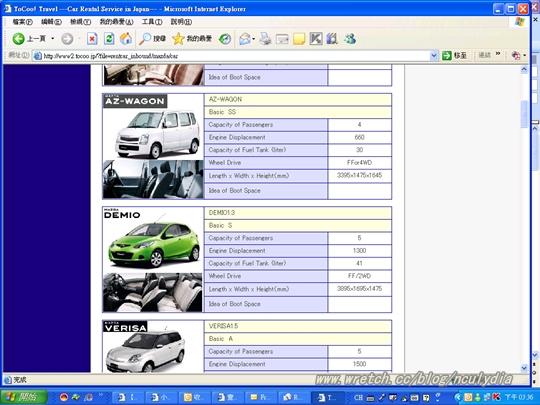Screen dimensions: 540x405
Task: Click the Internet Explorer page icon in status bar
Action: tap(8, 380)
